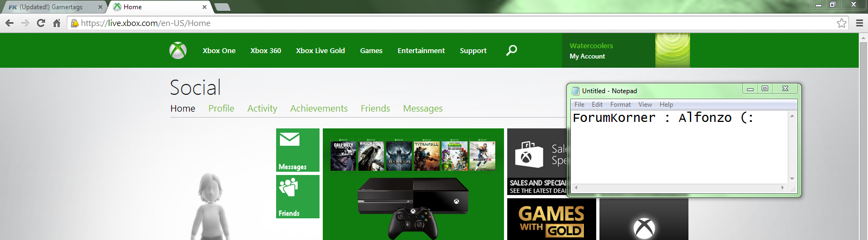The width and height of the screenshot is (868, 240).
Task: Open a new browser tab
Action: (222, 7)
